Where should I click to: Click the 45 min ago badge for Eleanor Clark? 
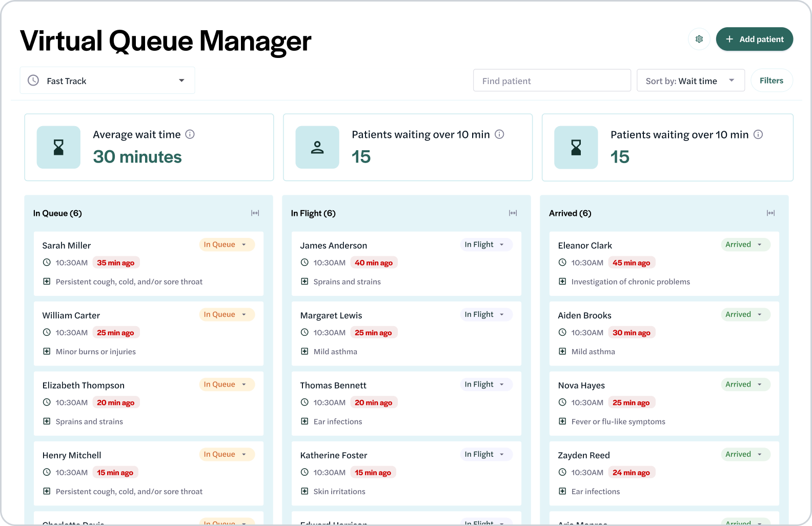(x=632, y=262)
